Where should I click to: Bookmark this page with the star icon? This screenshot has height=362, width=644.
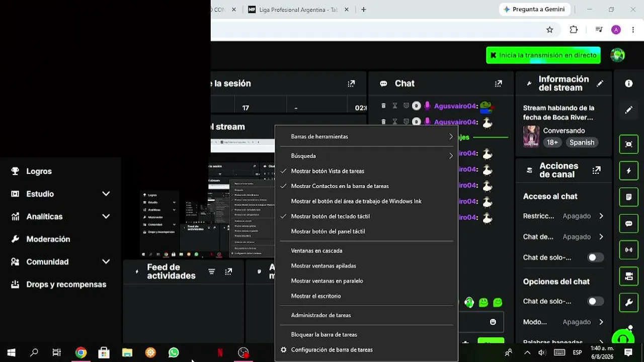tap(550, 30)
